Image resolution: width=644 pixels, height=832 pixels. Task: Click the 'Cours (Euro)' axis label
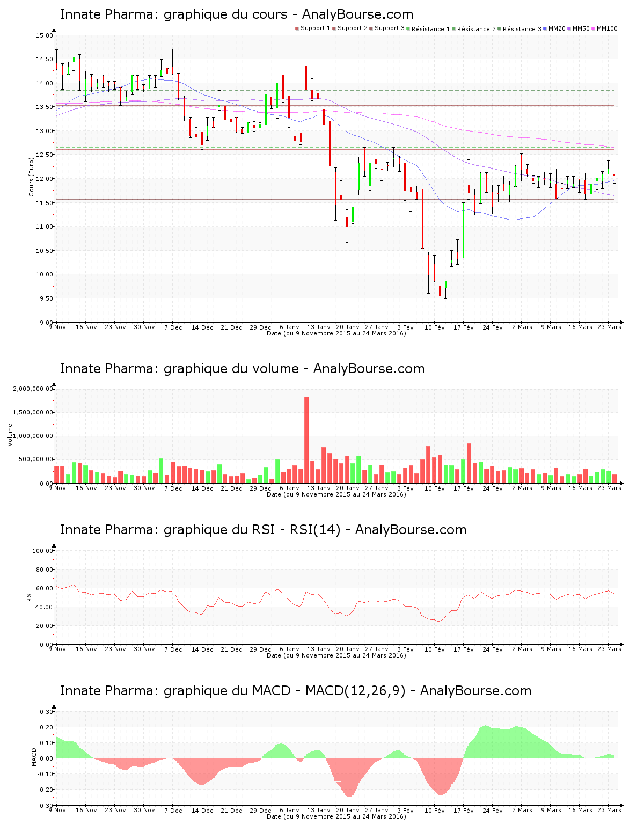[x=31, y=177]
